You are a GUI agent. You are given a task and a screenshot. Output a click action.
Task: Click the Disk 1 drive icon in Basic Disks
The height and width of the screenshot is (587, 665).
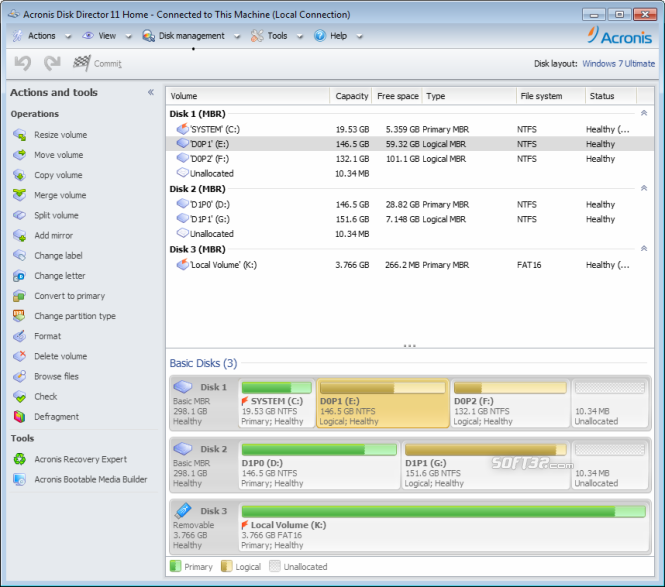[183, 386]
